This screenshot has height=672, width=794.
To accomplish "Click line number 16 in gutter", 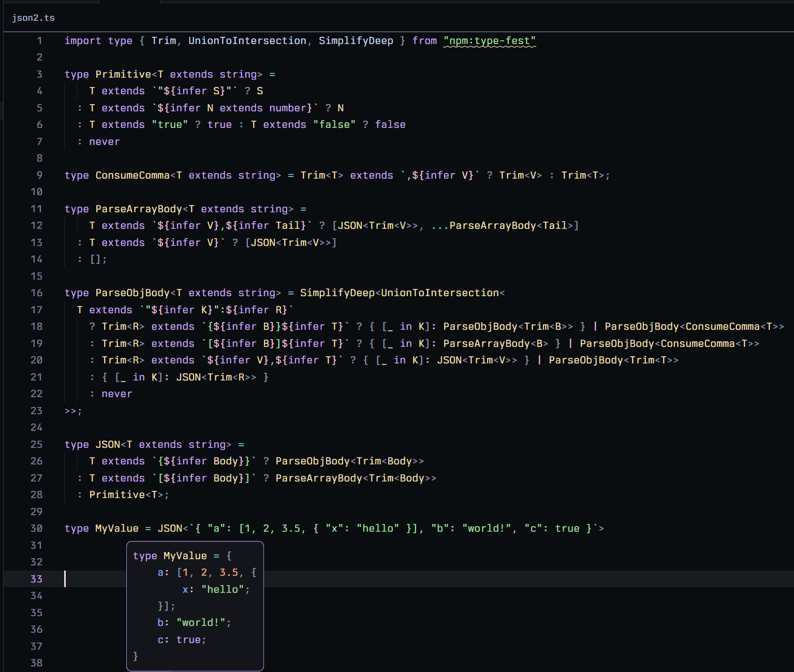I will [x=36, y=293].
